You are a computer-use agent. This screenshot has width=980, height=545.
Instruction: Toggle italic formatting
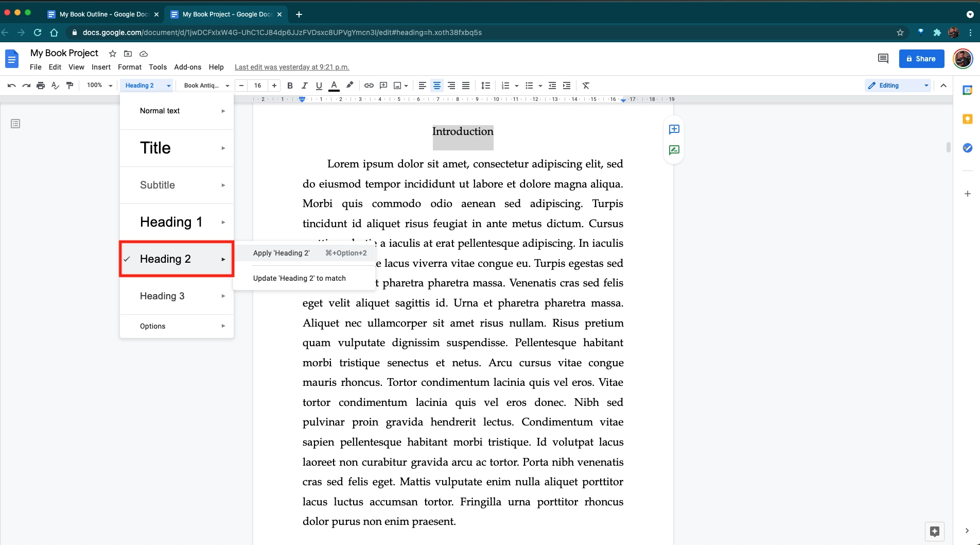click(x=304, y=86)
